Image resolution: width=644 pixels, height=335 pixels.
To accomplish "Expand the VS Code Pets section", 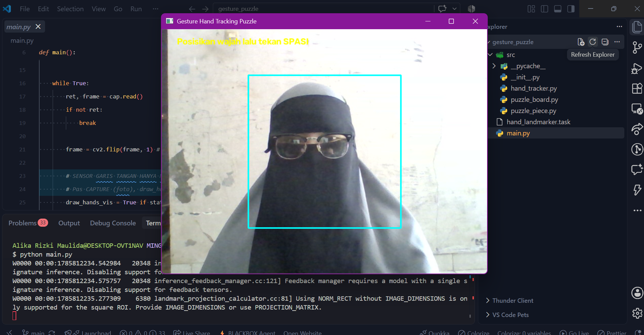I will coord(510,315).
